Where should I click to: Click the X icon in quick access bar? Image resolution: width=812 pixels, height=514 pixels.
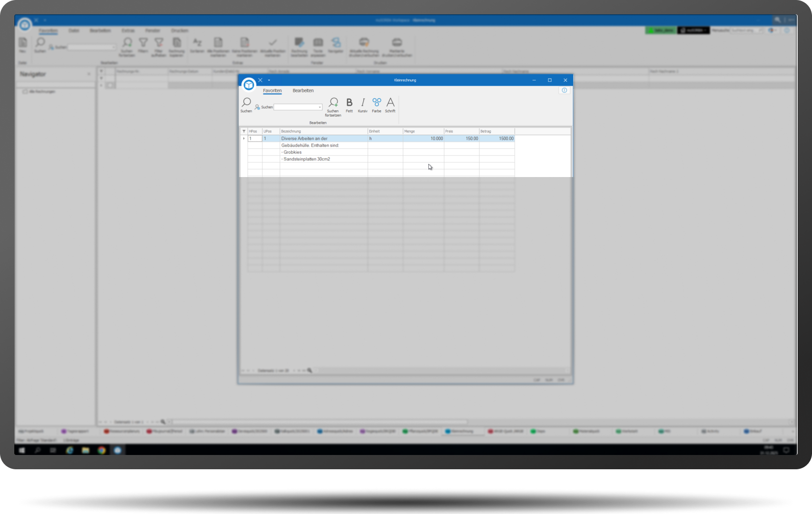(260, 80)
